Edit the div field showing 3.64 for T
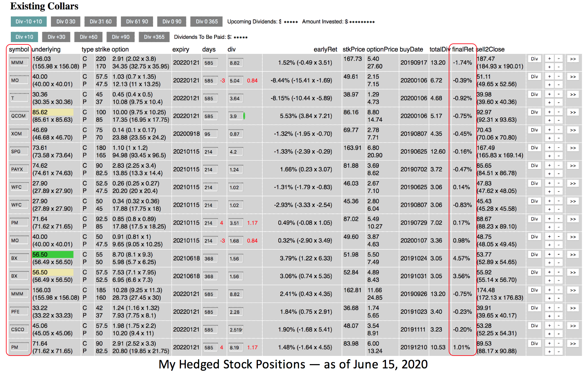This screenshot has width=588, height=373. pos(236,98)
